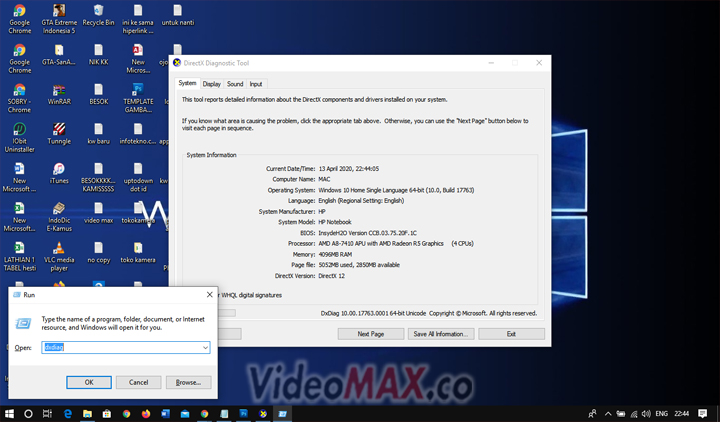Screen dimensions: 720x422
Task: Switch to the Sound tab
Action: (x=235, y=84)
